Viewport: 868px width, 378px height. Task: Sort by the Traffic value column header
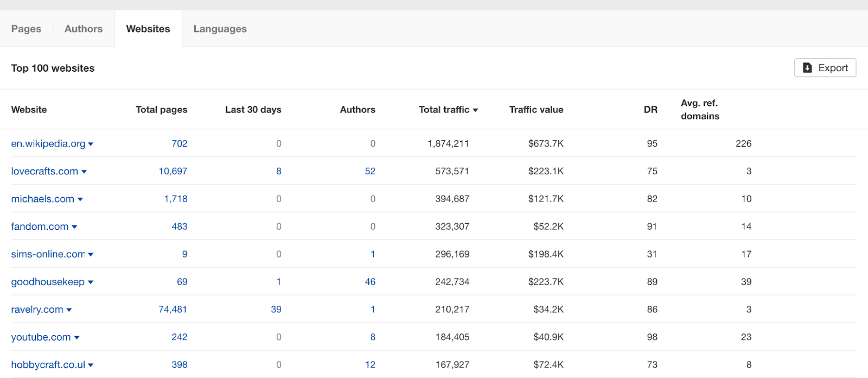click(x=537, y=110)
